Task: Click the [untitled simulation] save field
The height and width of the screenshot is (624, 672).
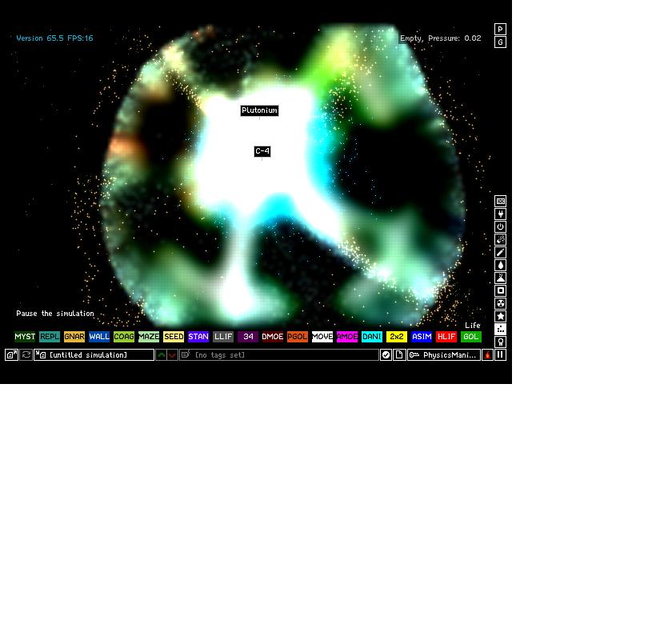Action: point(94,355)
